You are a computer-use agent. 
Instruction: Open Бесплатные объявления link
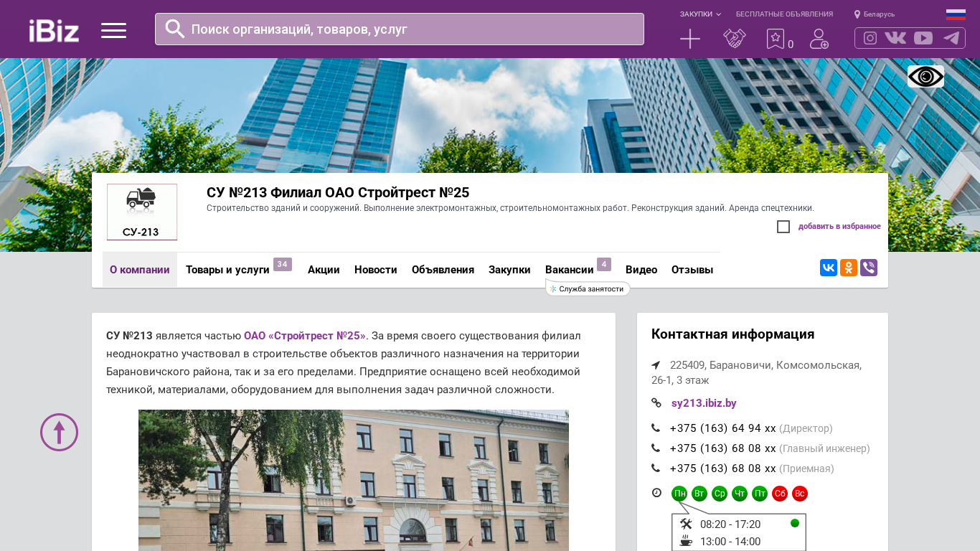pos(784,14)
